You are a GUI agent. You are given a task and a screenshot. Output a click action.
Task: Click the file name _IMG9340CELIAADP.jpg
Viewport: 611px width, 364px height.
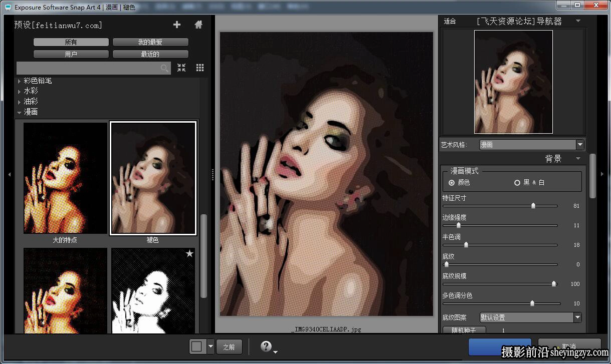point(326,329)
